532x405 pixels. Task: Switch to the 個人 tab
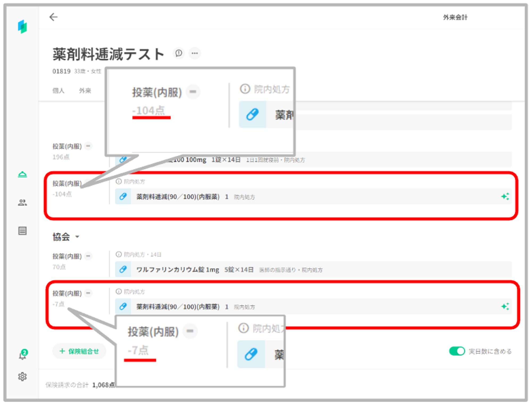(x=58, y=91)
